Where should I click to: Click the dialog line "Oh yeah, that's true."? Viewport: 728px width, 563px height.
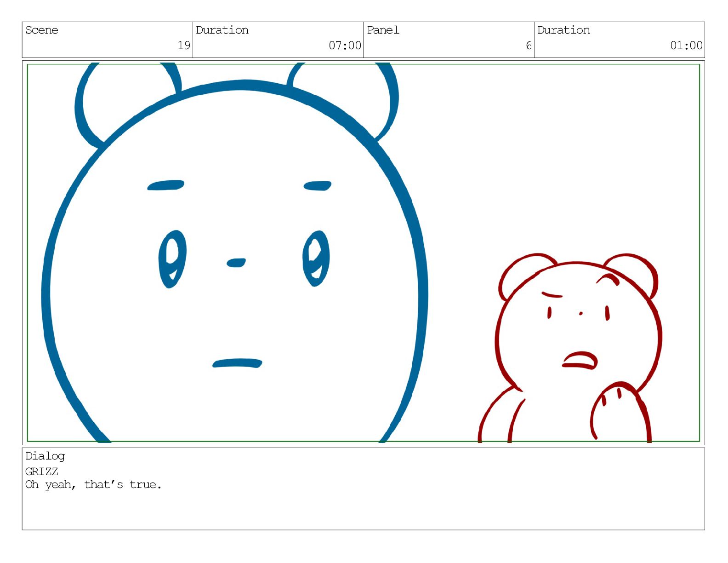(x=93, y=485)
